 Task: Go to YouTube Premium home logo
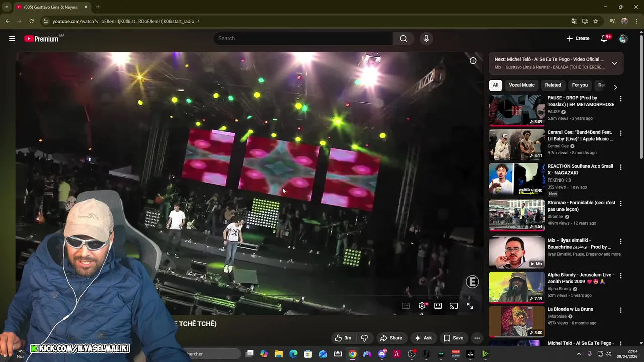(41, 39)
